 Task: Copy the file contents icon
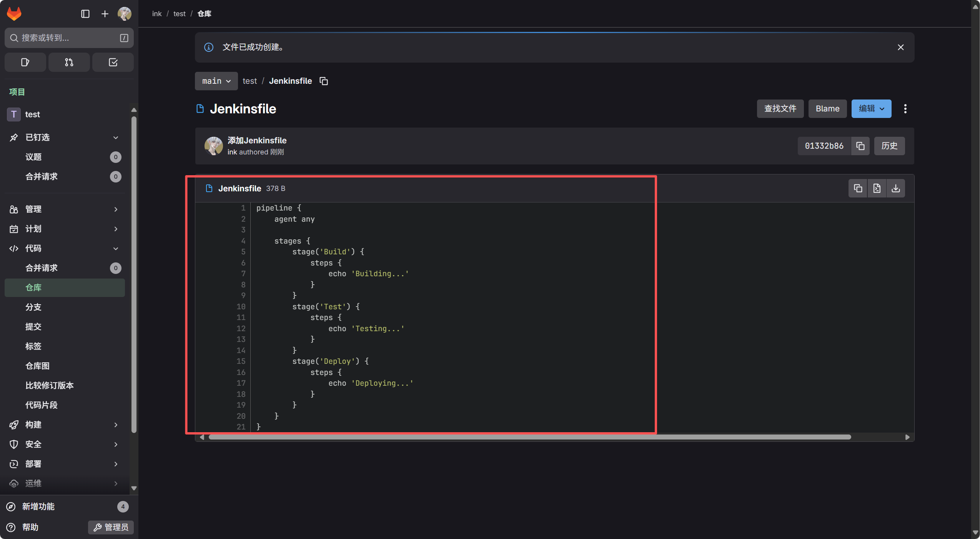pos(858,188)
